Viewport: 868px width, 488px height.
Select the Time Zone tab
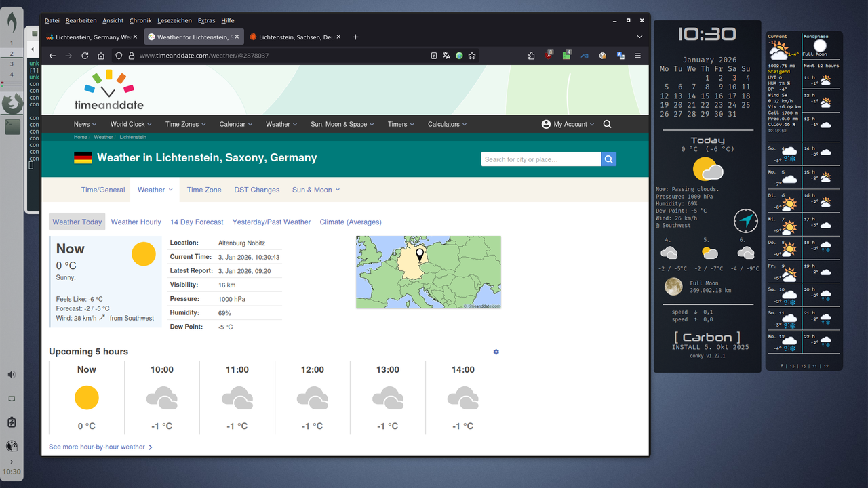[204, 190]
